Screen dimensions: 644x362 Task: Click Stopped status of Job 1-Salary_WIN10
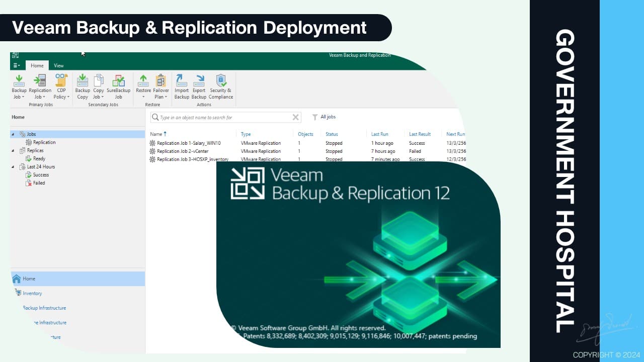pos(334,143)
